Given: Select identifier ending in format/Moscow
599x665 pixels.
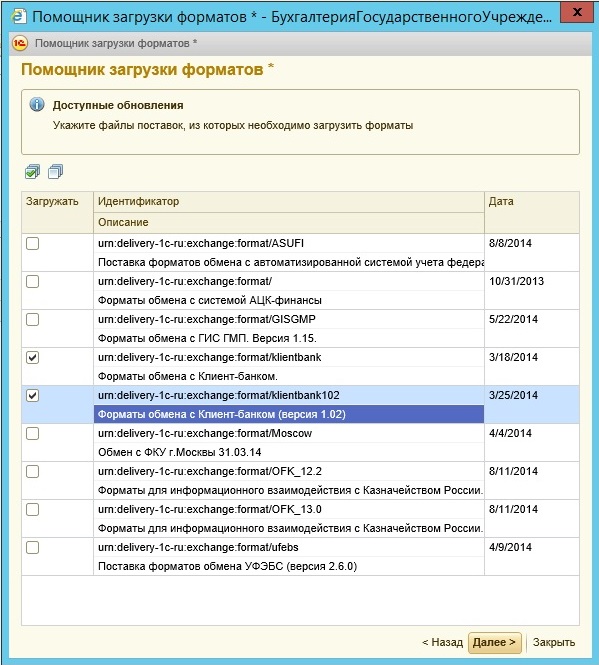Looking at the screenshot, I should (x=205, y=433).
